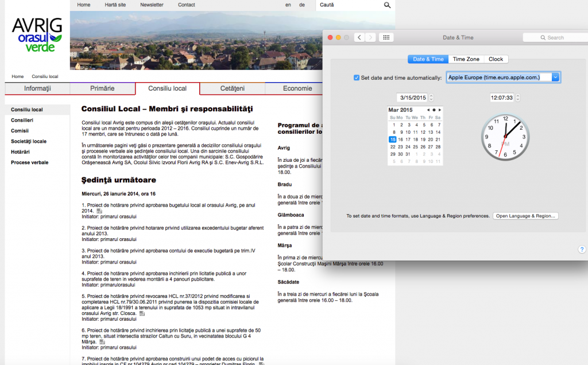Viewport: 588px width, 365px height.
Task: Open the Primărie menu tab
Action: click(x=102, y=88)
